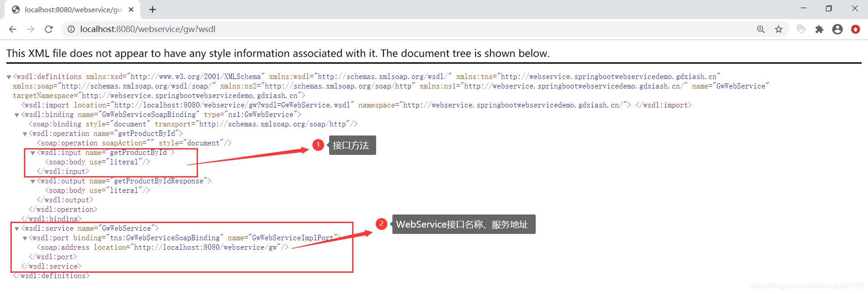Click the red browser update icon
The width and height of the screenshot is (868, 294).
click(855, 29)
